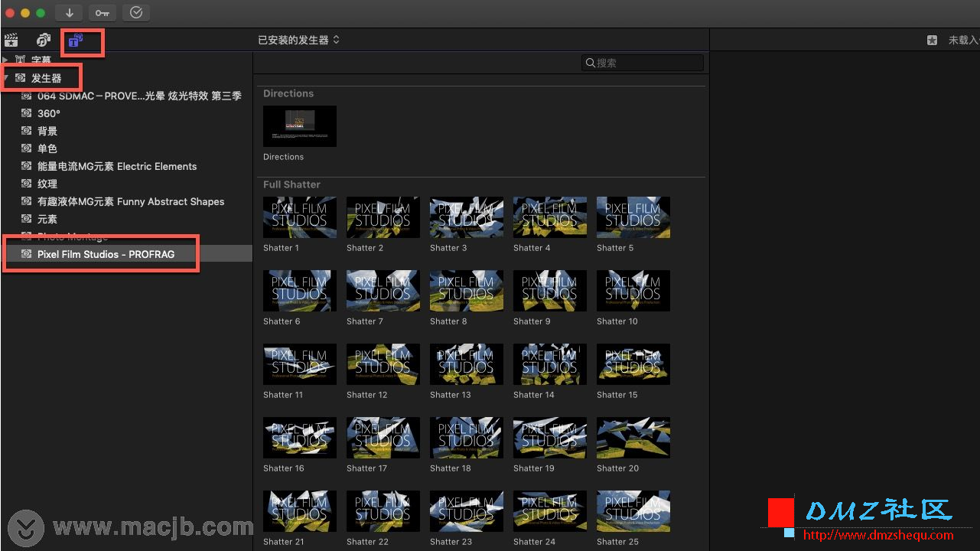Open the 已安装的发生器 popup menu
This screenshot has height=551, width=980.
[x=298, y=40]
